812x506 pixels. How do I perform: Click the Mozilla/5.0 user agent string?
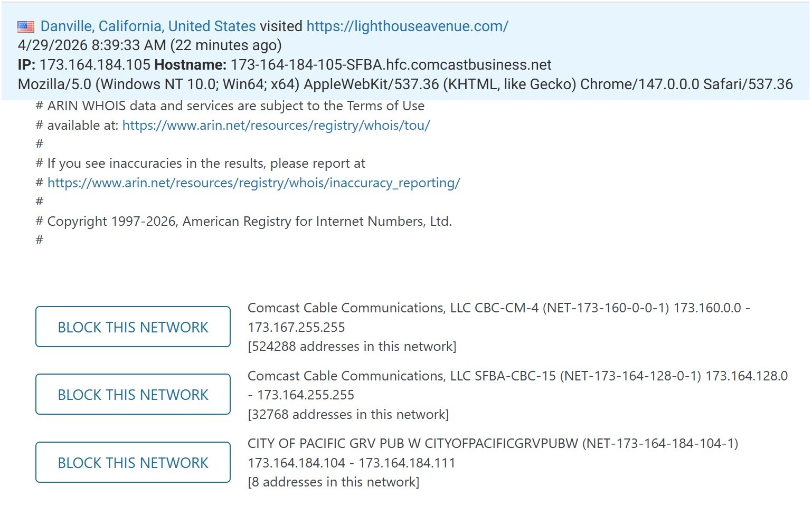coord(405,84)
